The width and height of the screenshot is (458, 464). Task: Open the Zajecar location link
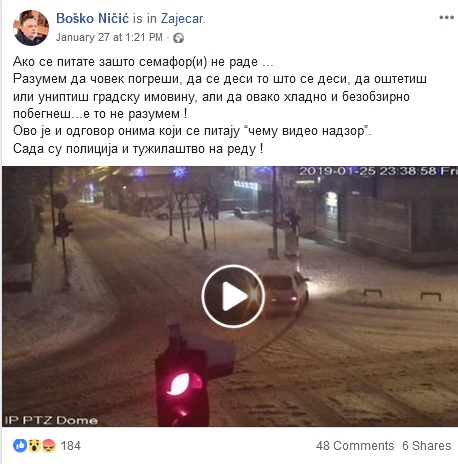click(182, 18)
